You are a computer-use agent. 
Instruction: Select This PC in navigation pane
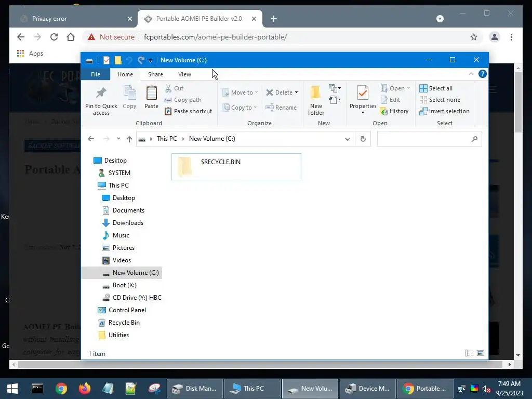[113, 185]
